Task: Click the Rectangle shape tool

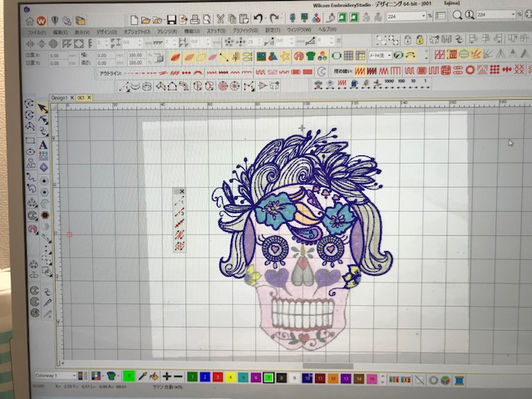Action: tap(30, 140)
